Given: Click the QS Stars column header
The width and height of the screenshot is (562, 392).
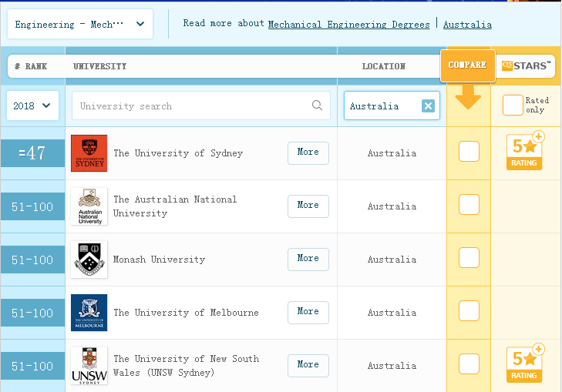Looking at the screenshot, I should coord(526,65).
